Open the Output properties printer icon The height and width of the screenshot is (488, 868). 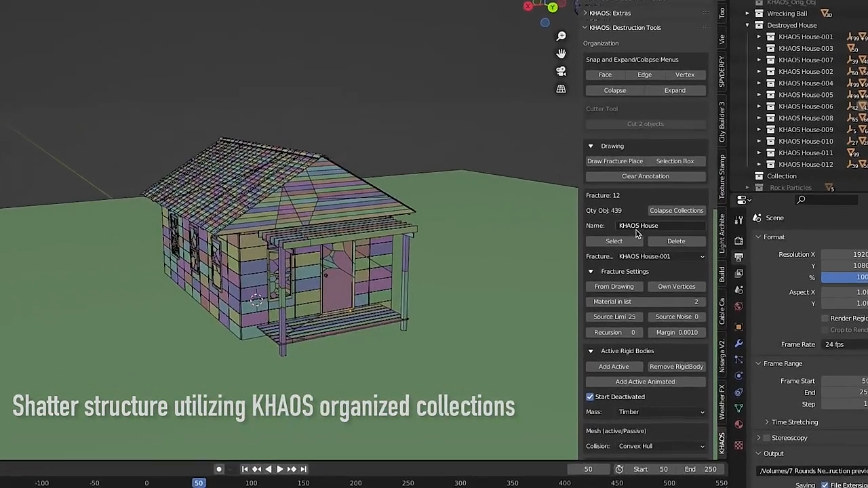tap(738, 258)
